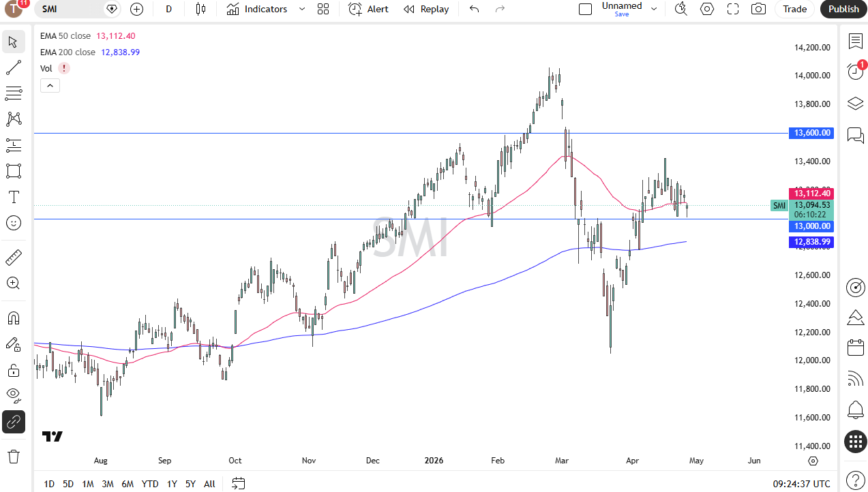Screen dimensions: 868x492
Task: View the Vol indicator error warning
Action: (x=63, y=68)
